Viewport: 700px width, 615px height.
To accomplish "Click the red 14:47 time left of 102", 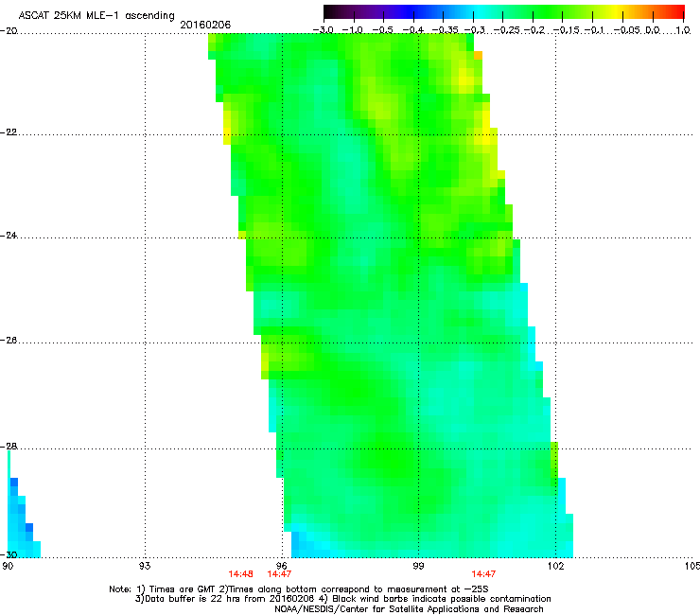I will coord(483,574).
